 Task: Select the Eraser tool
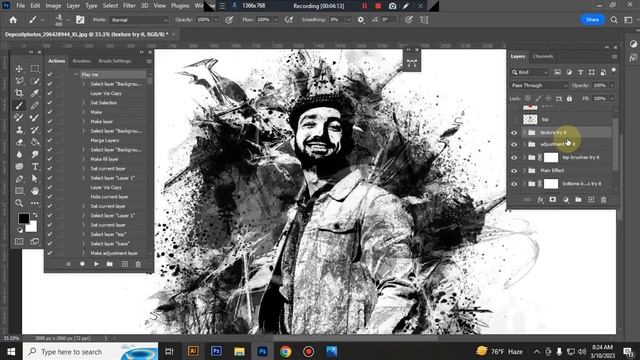(19, 142)
